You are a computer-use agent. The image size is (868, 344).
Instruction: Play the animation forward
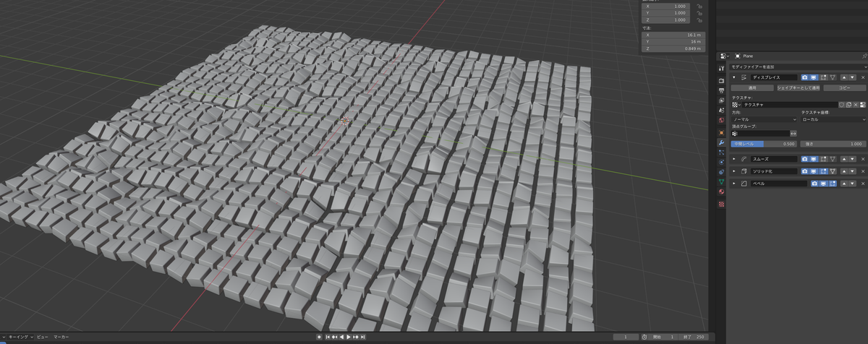349,337
